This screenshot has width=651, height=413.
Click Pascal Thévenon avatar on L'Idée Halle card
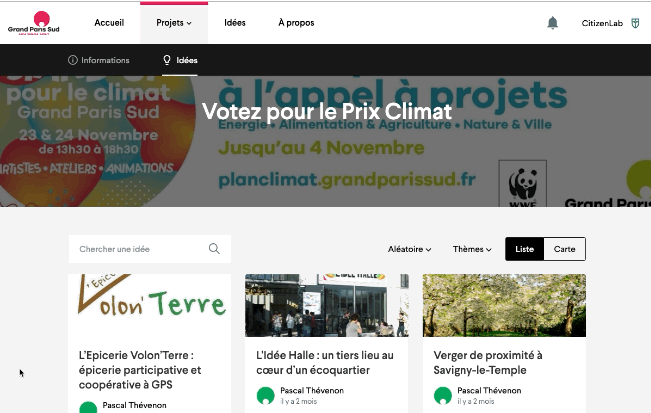pyautogui.click(x=266, y=396)
